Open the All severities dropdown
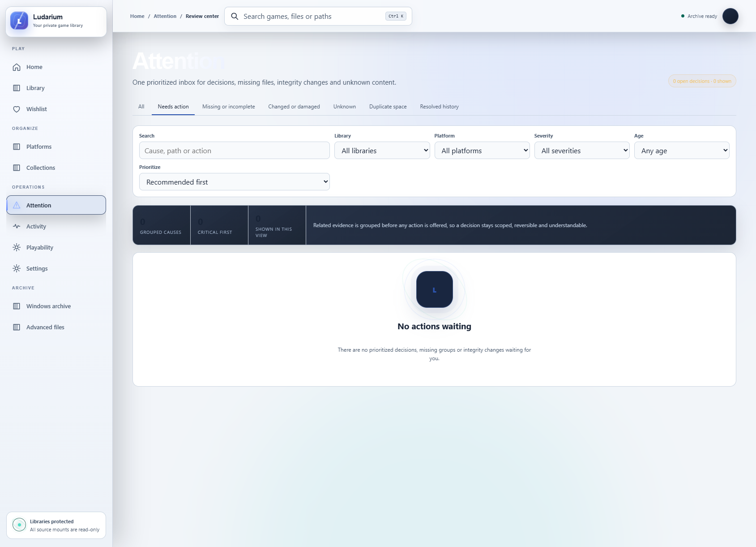The width and height of the screenshot is (756, 547). (582, 151)
